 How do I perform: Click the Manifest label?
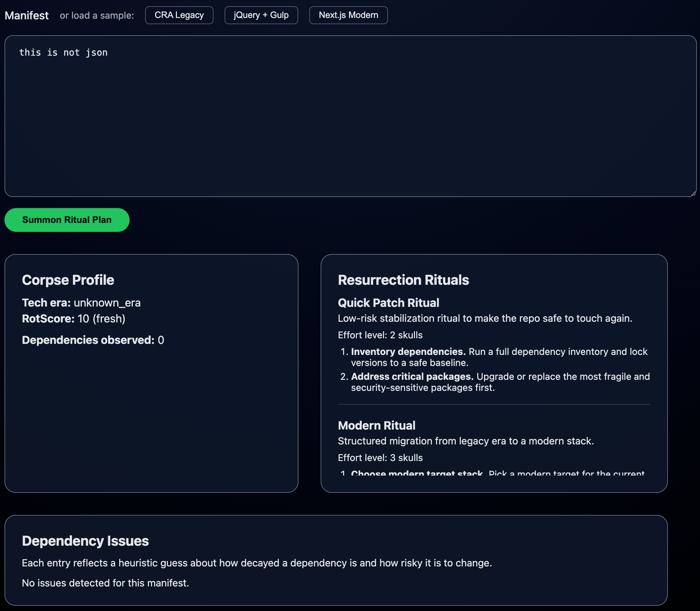click(27, 16)
